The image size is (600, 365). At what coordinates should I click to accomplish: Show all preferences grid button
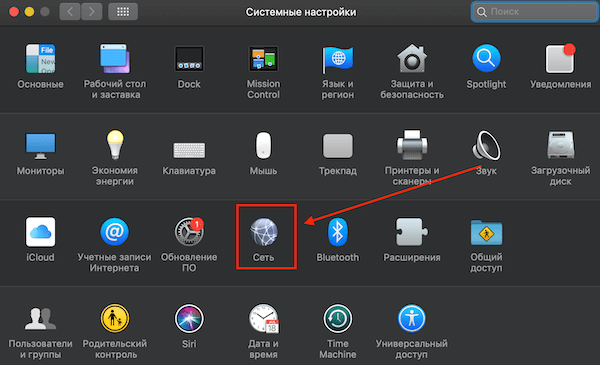[123, 12]
